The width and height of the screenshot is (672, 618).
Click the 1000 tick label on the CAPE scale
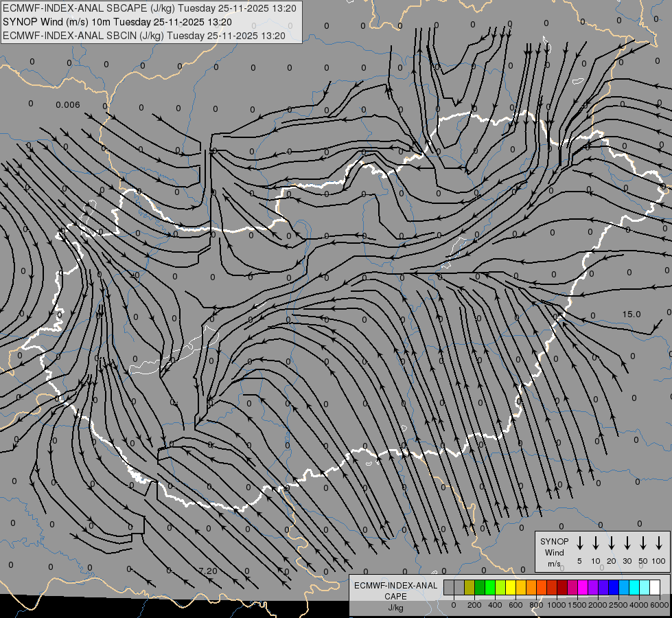[x=556, y=605]
